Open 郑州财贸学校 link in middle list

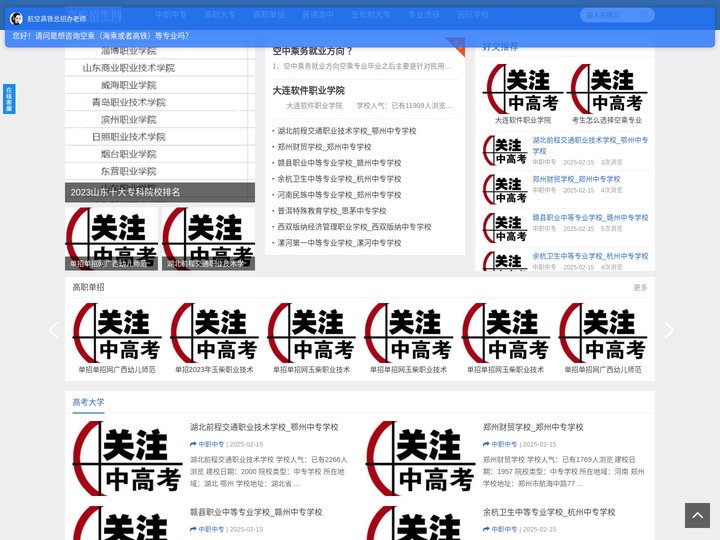(324, 147)
